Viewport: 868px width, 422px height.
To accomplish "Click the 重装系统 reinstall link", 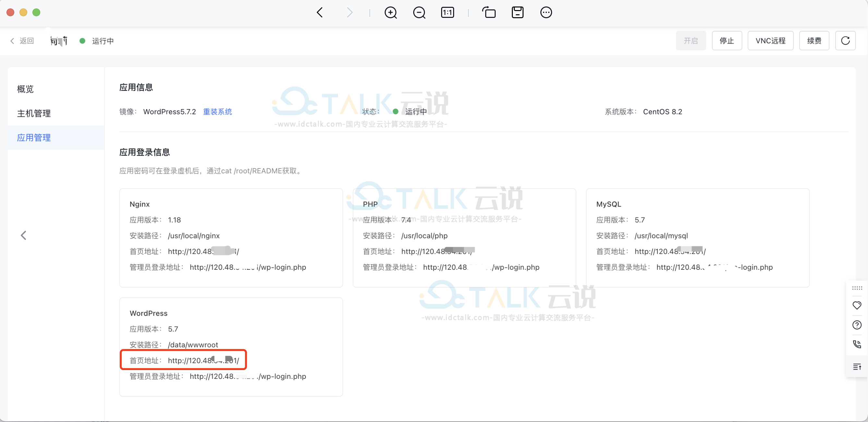I will 217,112.
